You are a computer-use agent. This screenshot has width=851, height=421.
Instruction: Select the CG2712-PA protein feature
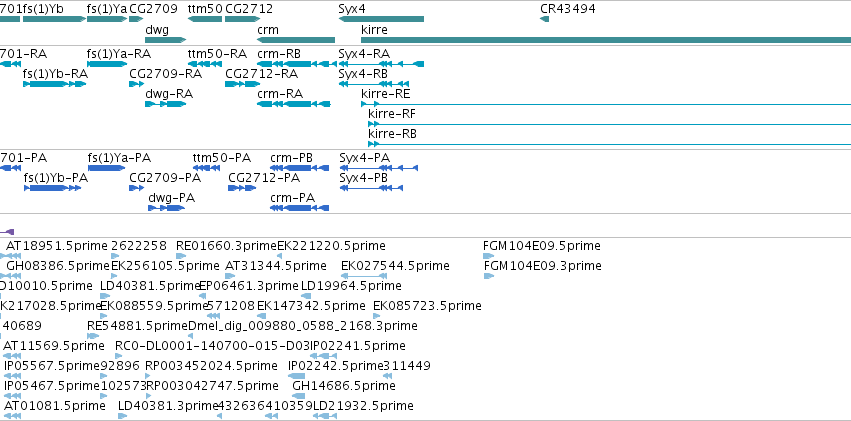(242, 188)
